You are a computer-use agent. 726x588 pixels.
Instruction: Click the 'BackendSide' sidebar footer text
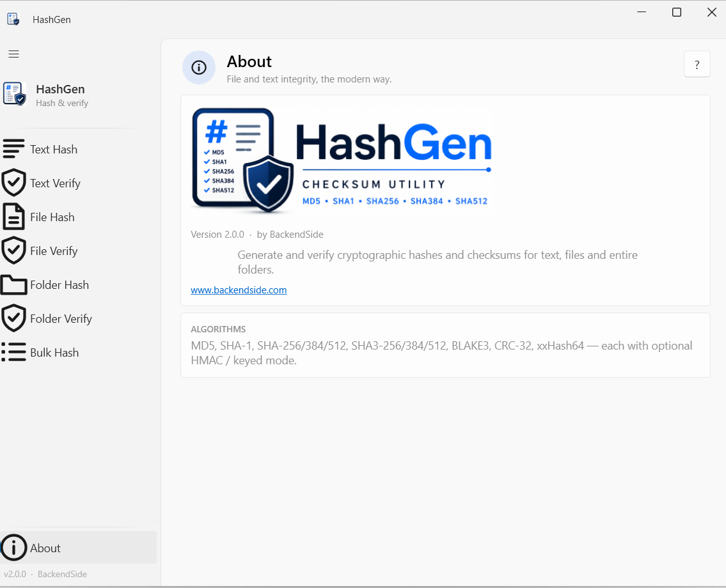pyautogui.click(x=62, y=574)
